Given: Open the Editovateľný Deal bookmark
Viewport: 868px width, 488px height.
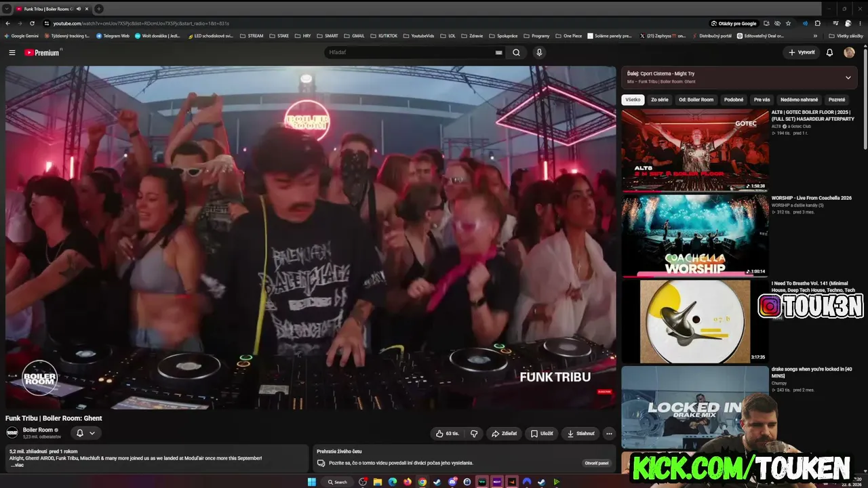Looking at the screenshot, I should [x=761, y=36].
